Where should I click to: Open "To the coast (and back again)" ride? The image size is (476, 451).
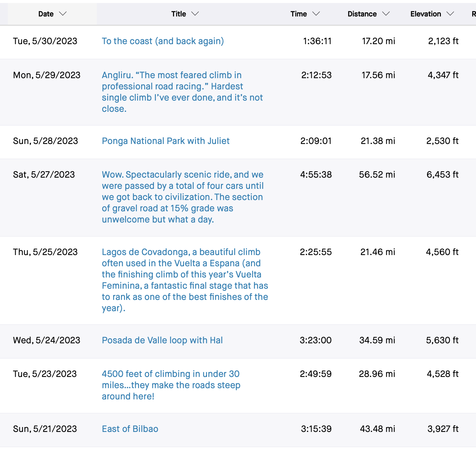163,41
